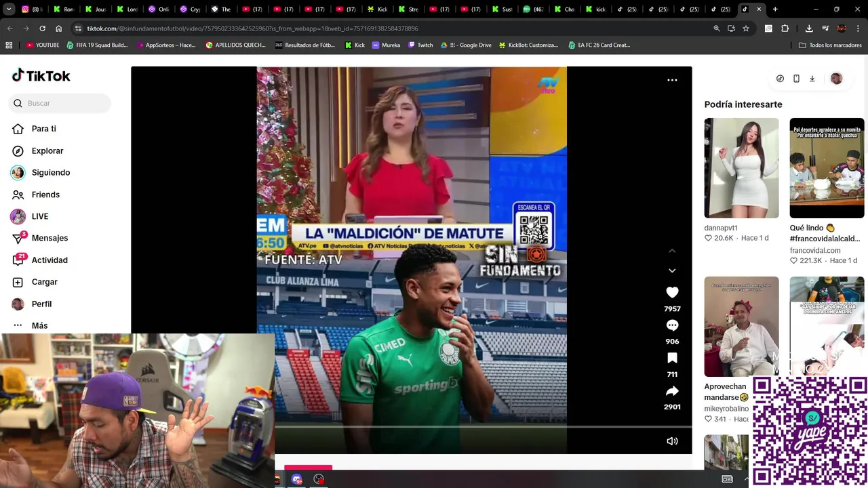Open the AppSorteos bookmark
Screen dimensions: 868x488
click(x=166, y=45)
